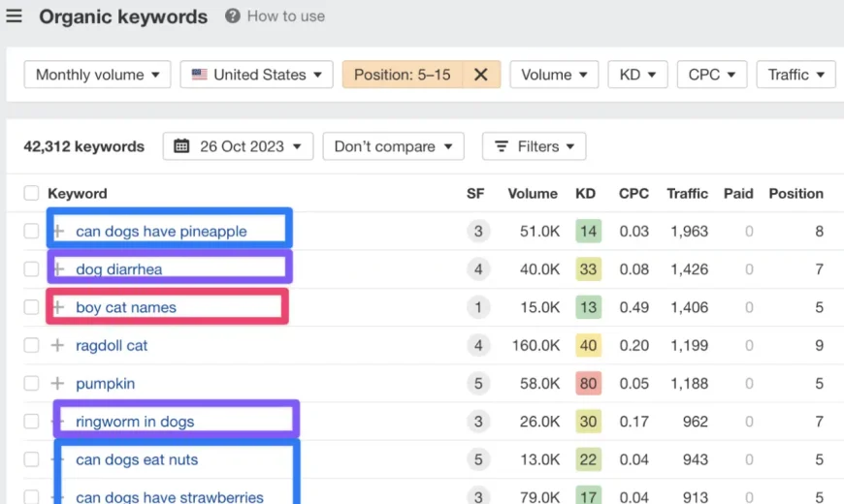The width and height of the screenshot is (844, 504).
Task: Click SF badge 4 for ragdoll cat
Action: [478, 345]
